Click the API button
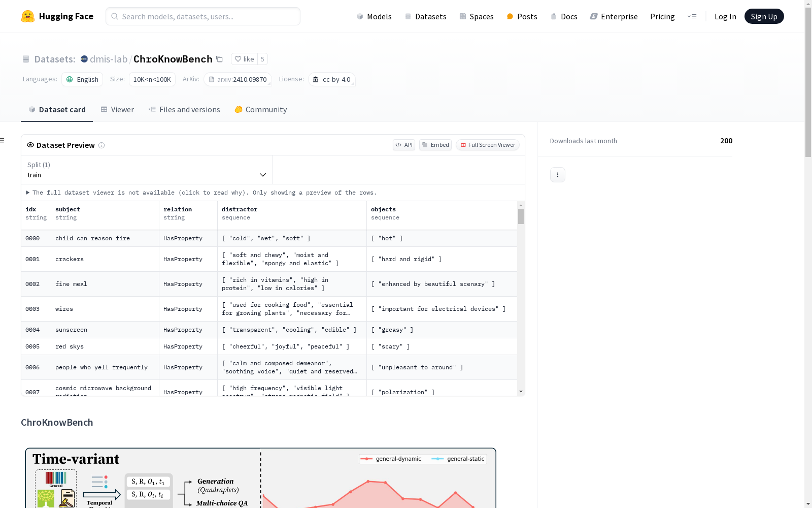The width and height of the screenshot is (812, 508). (404, 145)
